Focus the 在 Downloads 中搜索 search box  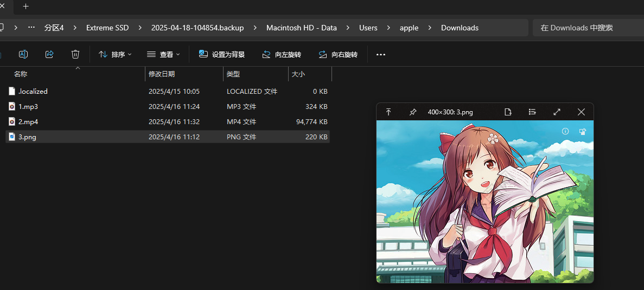(588, 28)
